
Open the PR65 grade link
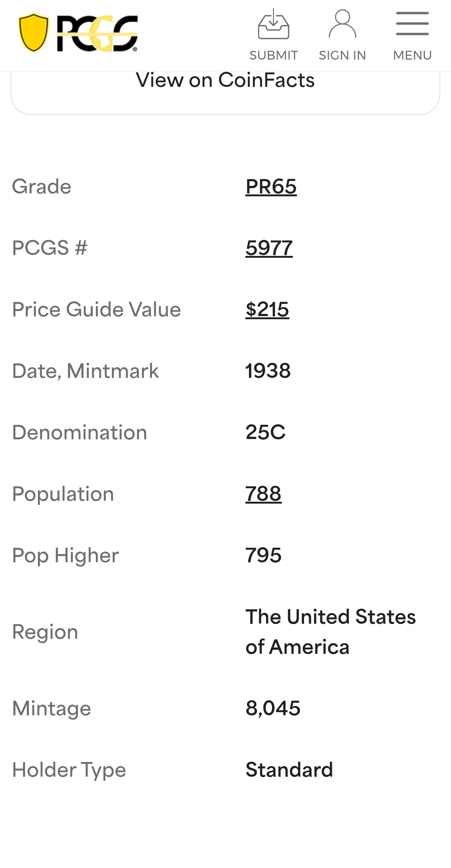click(x=271, y=186)
